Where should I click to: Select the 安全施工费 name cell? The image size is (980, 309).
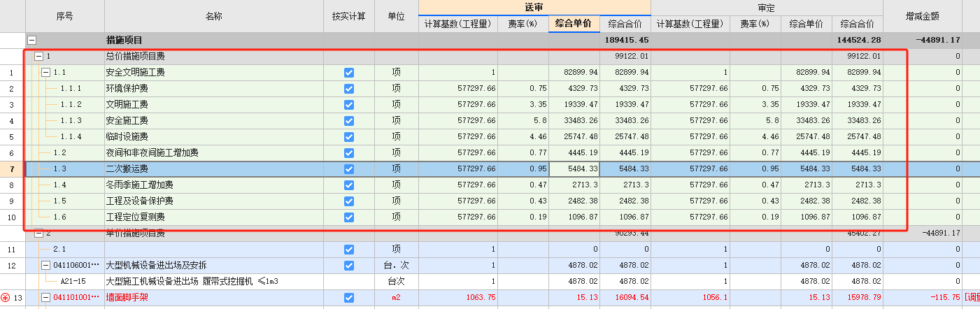pyautogui.click(x=214, y=120)
